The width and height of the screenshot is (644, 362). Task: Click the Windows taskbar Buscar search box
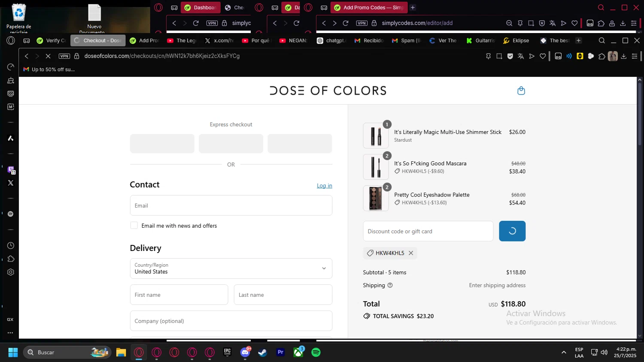pyautogui.click(x=67, y=352)
